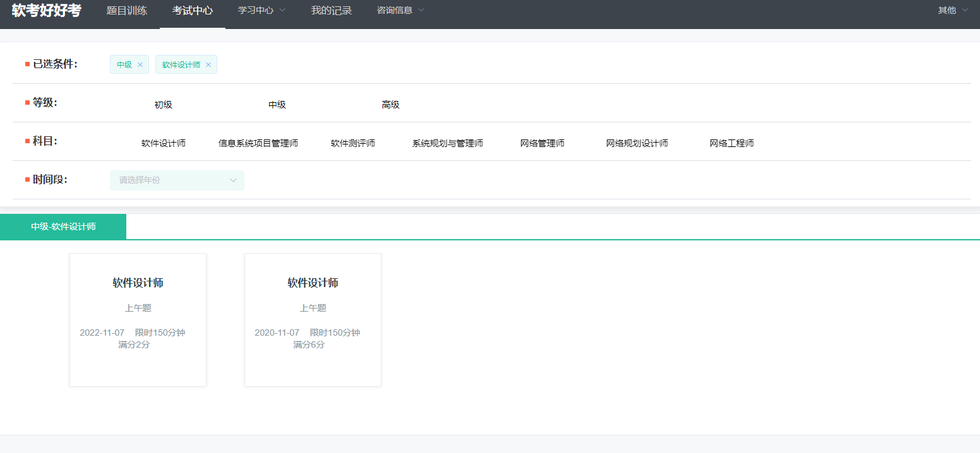Click the 时间段 label
The width and height of the screenshot is (980, 453).
50,180
